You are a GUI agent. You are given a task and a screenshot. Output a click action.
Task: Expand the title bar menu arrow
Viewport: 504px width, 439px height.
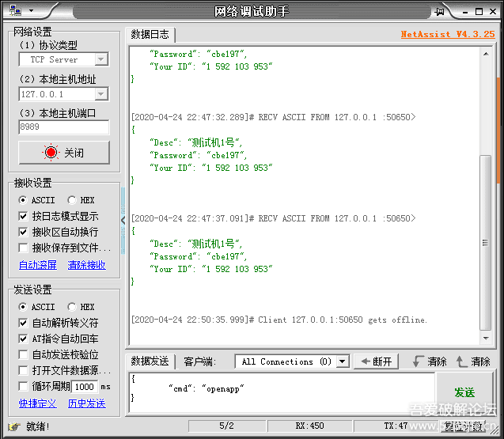click(31, 10)
